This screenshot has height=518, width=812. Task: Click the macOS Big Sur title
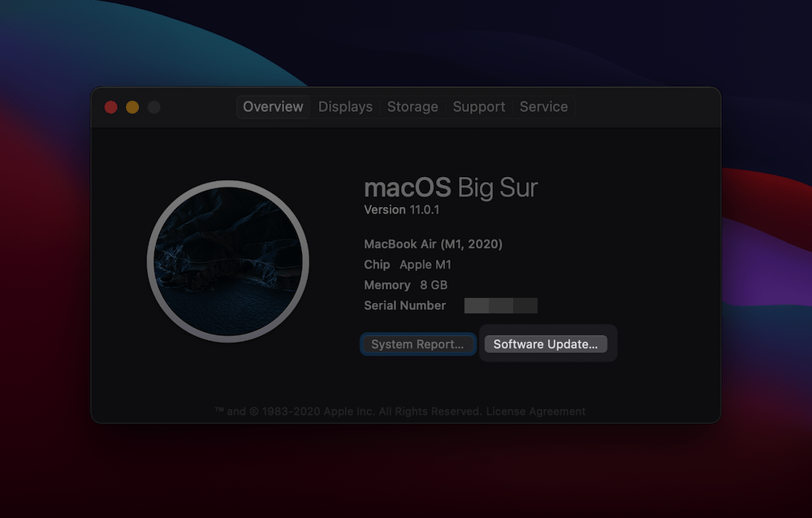coord(451,188)
